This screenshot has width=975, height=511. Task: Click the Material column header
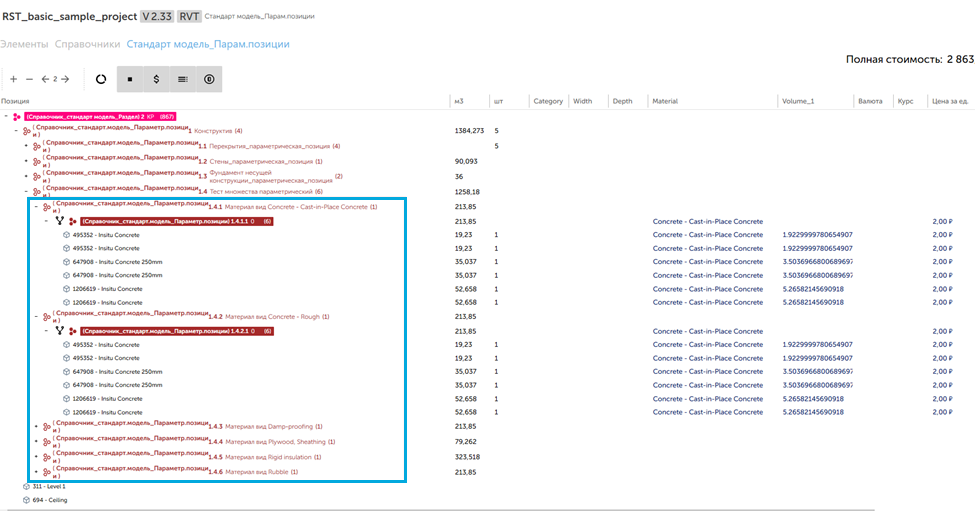[x=666, y=101]
